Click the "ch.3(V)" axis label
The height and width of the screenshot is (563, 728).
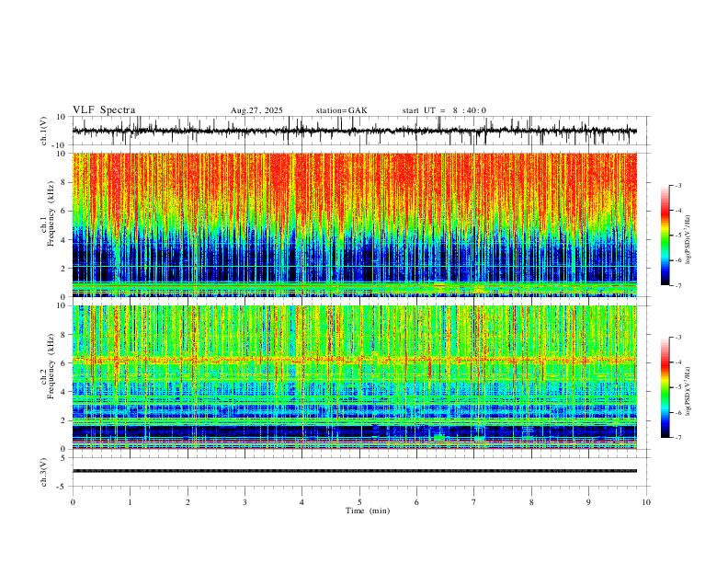[44, 472]
